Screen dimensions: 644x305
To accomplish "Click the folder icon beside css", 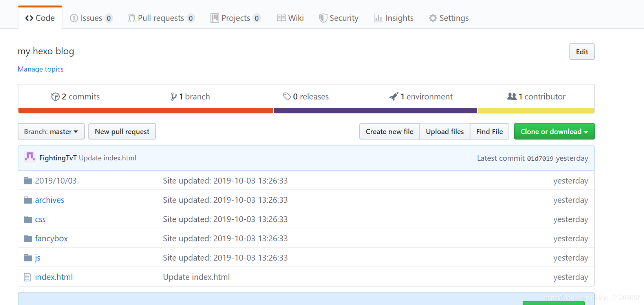I will (x=28, y=219).
